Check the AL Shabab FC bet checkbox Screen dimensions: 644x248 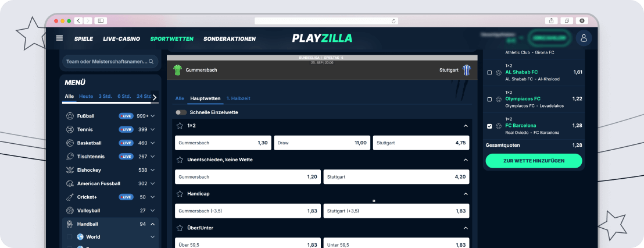tap(489, 72)
